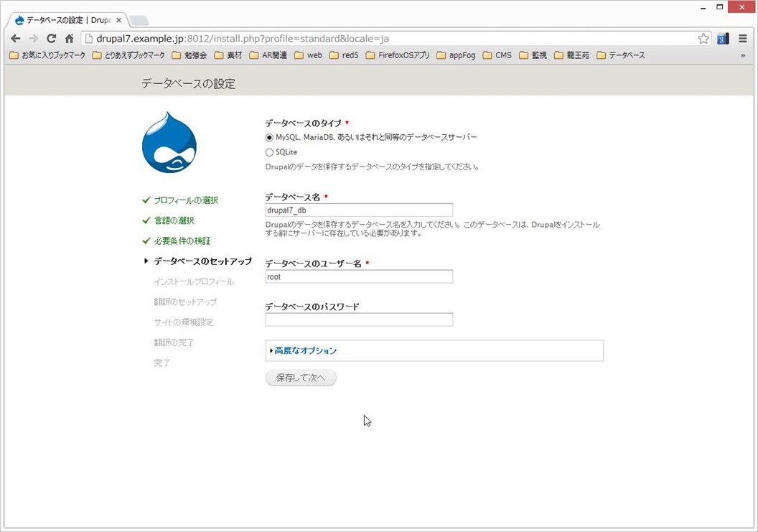758x532 pixels.
Task: Select the データベースの設定 Drupal tab
Action: [x=67, y=20]
